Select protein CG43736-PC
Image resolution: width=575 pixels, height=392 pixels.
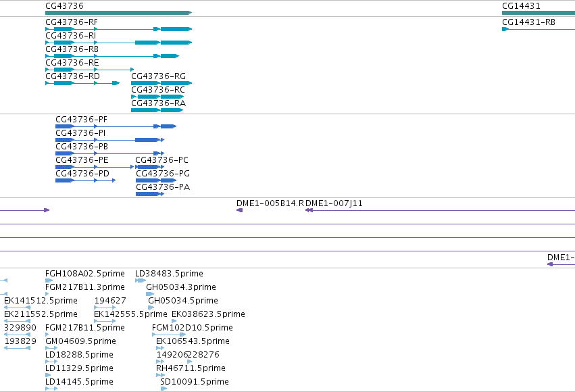coord(149,167)
